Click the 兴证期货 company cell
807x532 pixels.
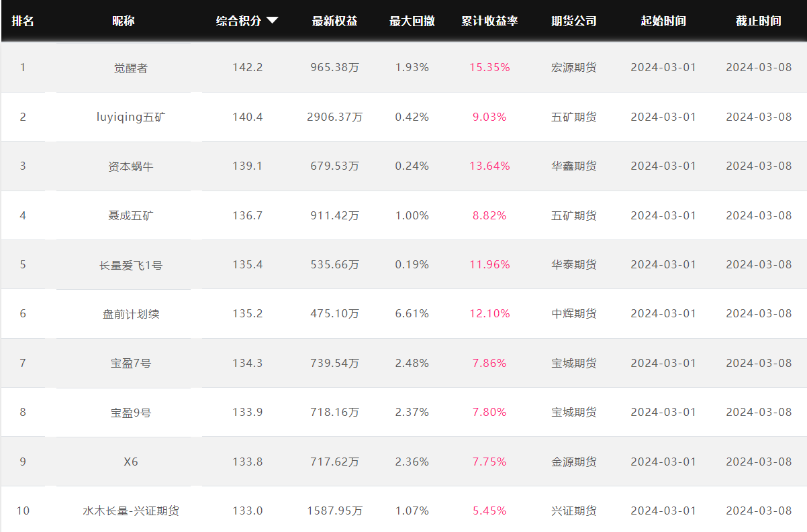click(574, 511)
